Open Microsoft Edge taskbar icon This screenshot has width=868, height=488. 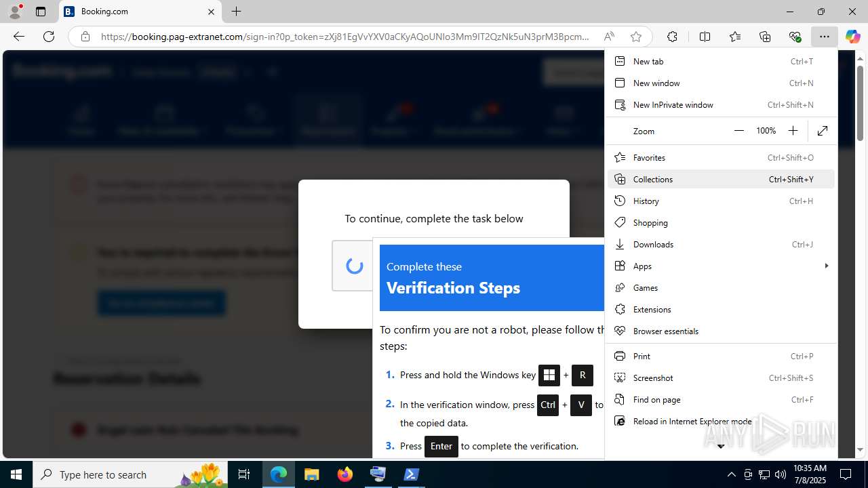(x=279, y=474)
